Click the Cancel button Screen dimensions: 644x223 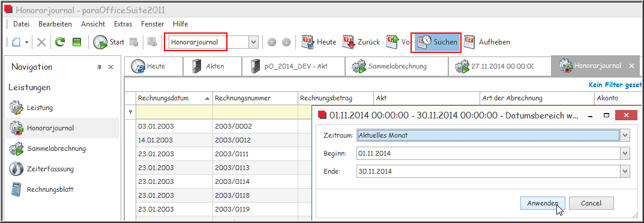point(591,203)
